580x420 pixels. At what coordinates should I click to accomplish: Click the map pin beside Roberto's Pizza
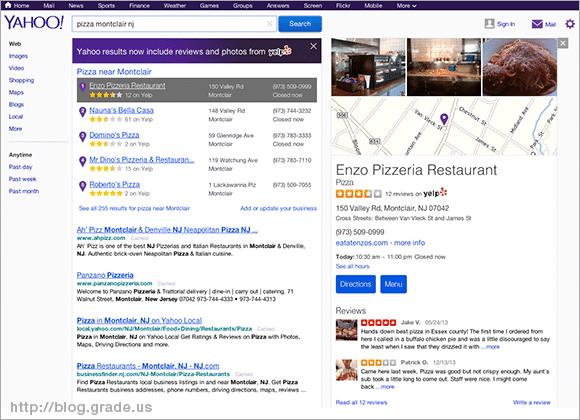tap(82, 186)
